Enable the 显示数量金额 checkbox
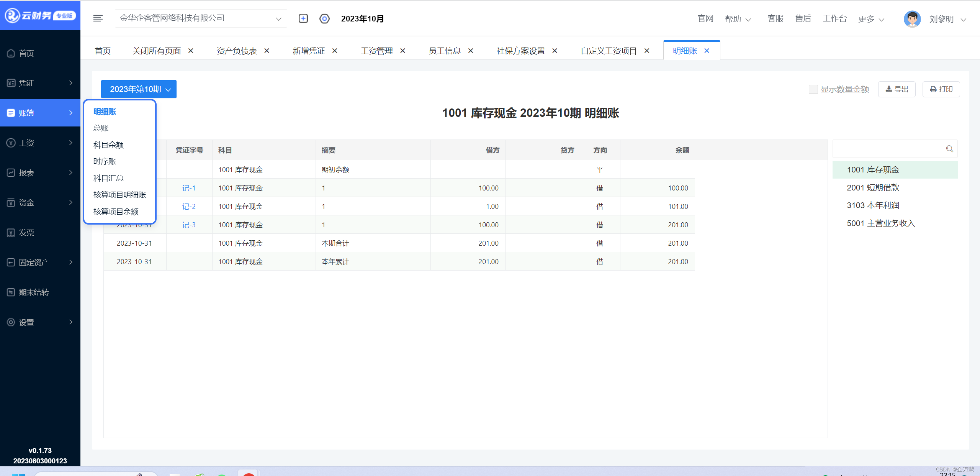980x476 pixels. tap(813, 89)
